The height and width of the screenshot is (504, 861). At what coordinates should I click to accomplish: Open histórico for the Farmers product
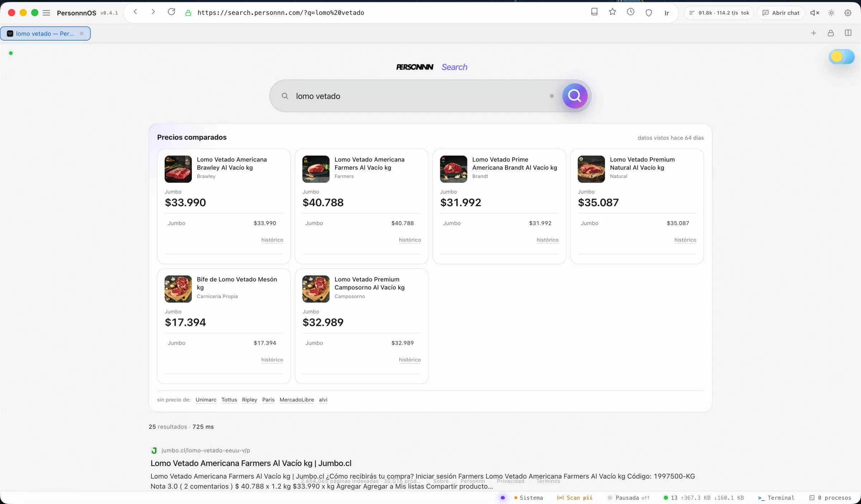[410, 240]
